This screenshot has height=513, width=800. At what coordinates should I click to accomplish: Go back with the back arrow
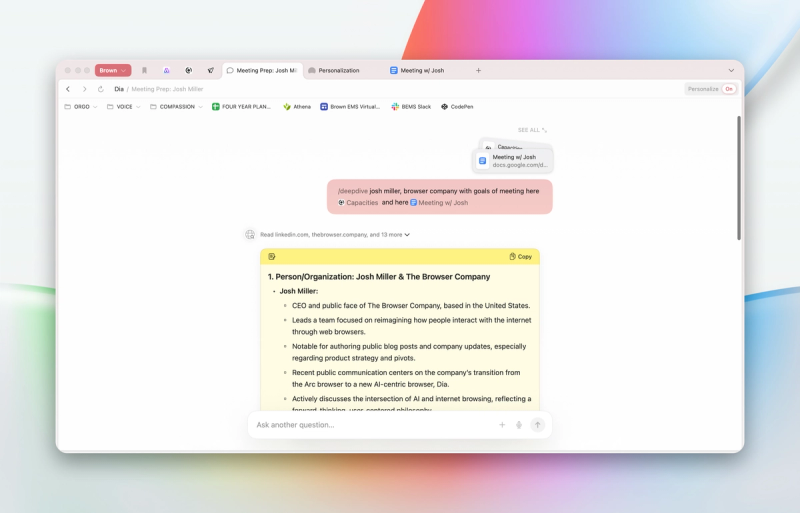[x=68, y=89]
